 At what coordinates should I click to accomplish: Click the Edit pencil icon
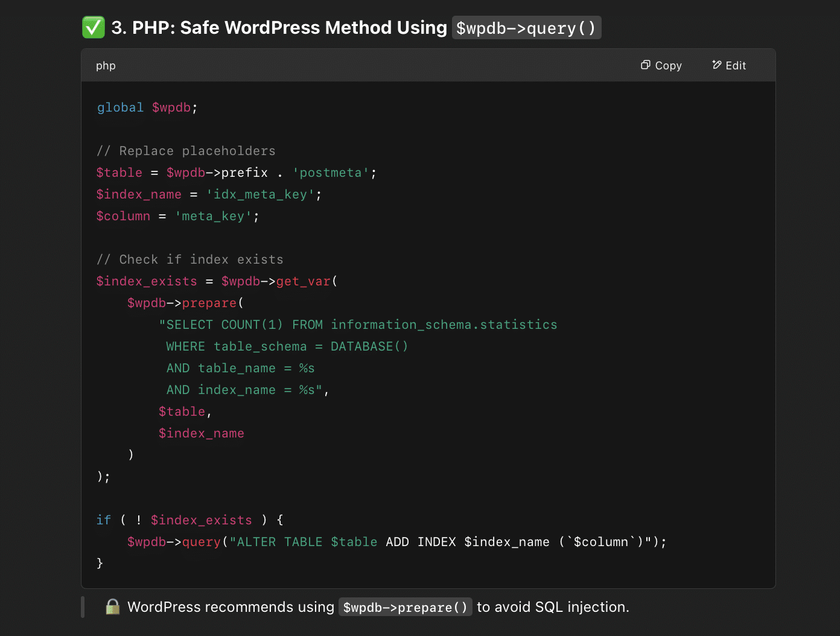coord(717,65)
